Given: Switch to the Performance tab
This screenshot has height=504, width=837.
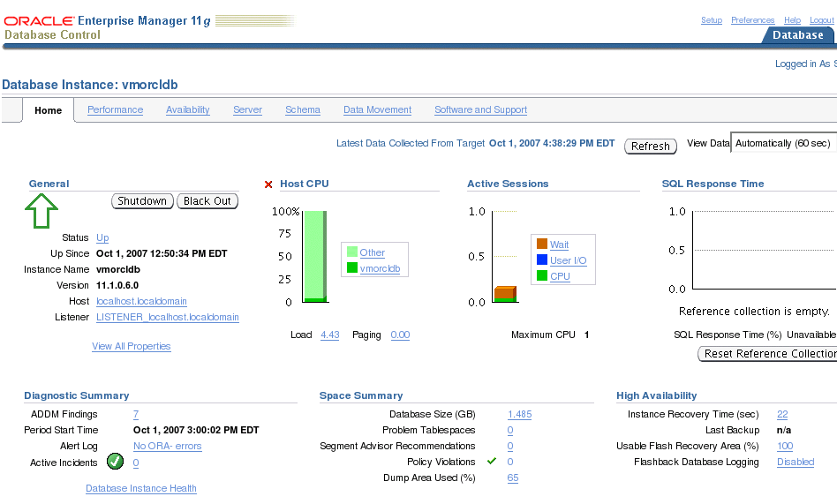Looking at the screenshot, I should (116, 109).
